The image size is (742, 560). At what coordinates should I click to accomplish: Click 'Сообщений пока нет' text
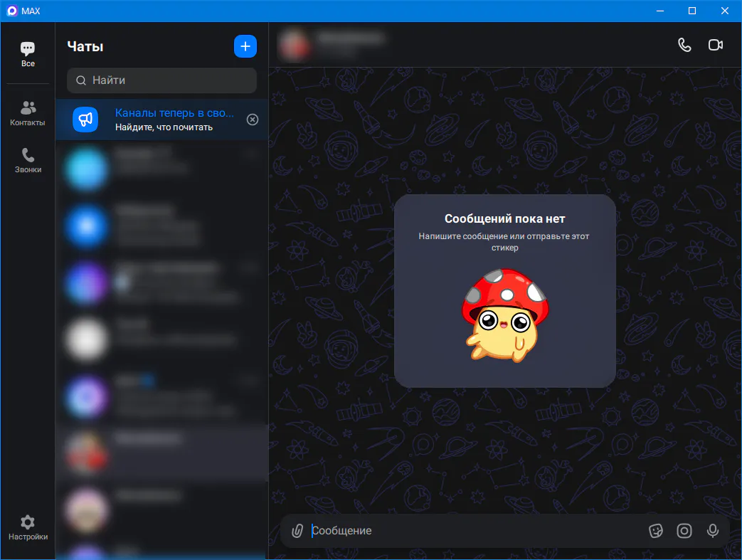(x=504, y=218)
